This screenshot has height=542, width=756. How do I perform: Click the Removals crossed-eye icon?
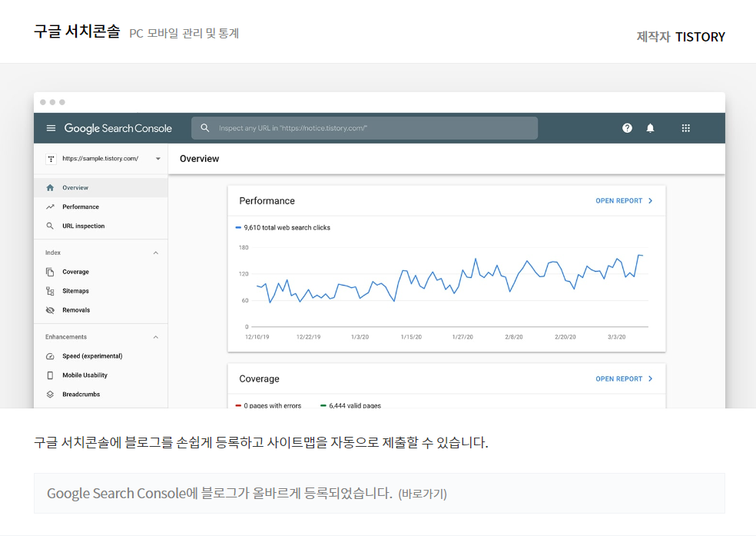point(50,310)
